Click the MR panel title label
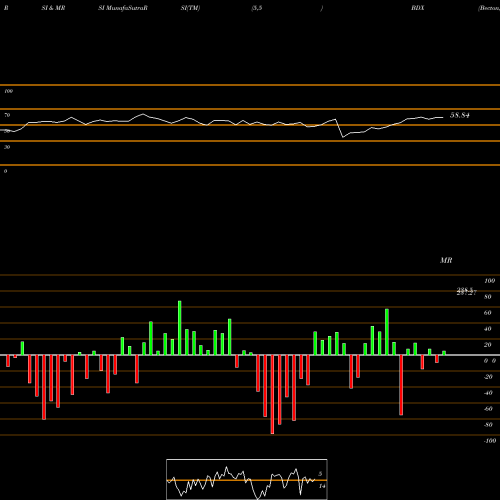 (x=446, y=260)
